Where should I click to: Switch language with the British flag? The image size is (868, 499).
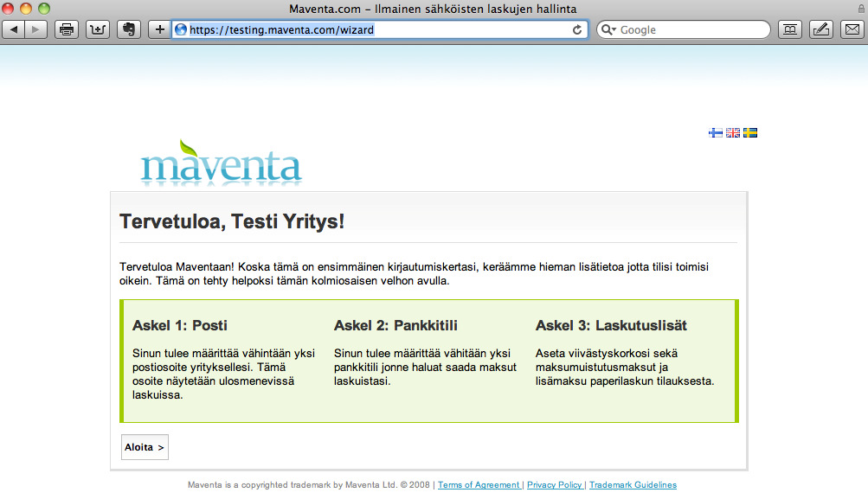(733, 133)
